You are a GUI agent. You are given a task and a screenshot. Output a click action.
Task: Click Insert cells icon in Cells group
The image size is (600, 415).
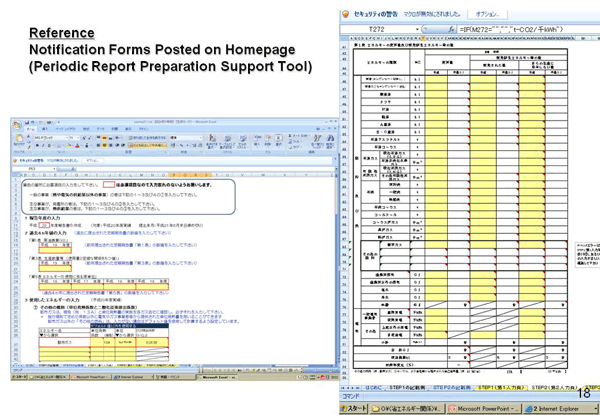click(x=257, y=140)
